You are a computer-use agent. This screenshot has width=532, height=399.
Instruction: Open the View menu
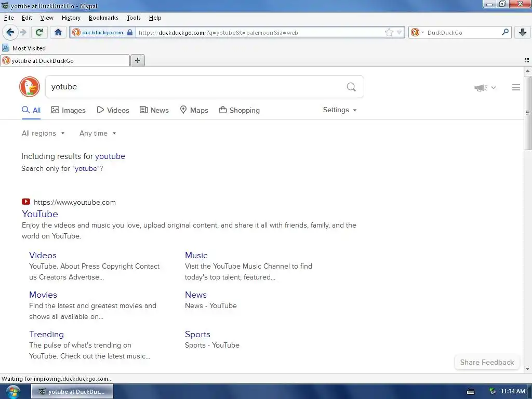pos(47,18)
